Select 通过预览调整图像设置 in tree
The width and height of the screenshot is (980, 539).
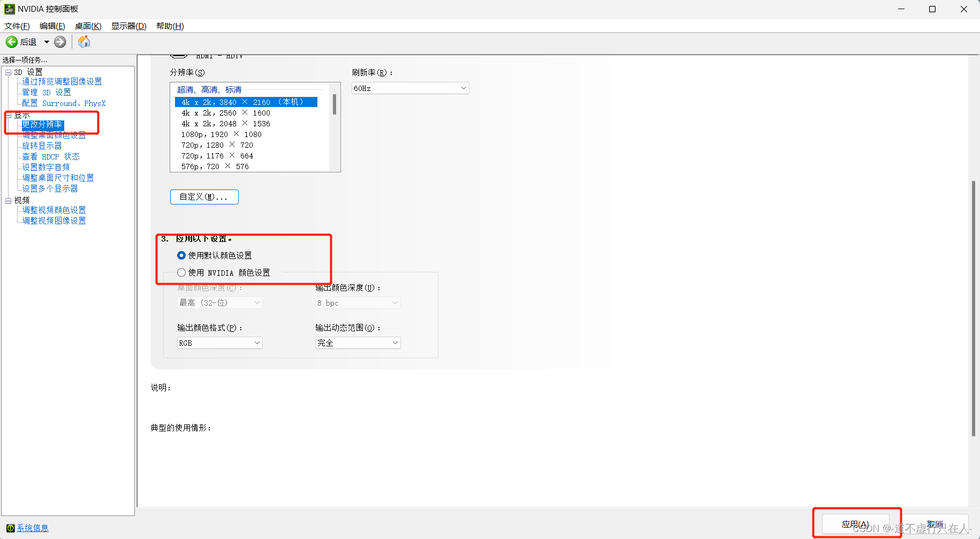pyautogui.click(x=62, y=82)
